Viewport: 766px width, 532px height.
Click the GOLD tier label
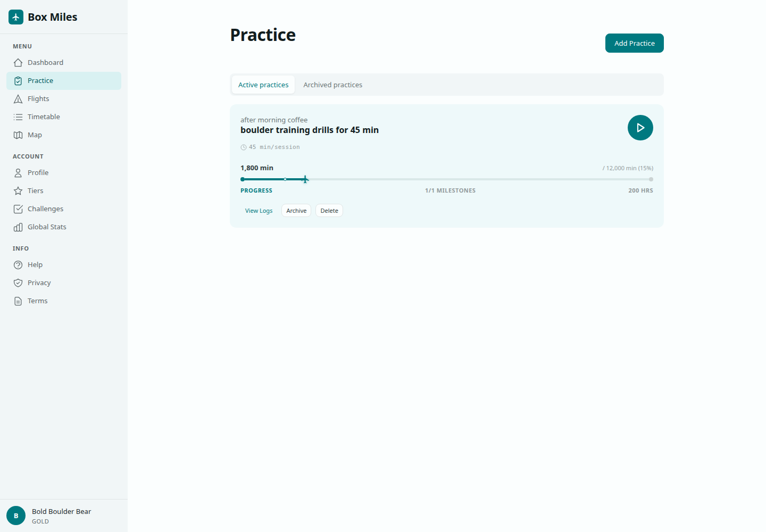[x=40, y=521]
